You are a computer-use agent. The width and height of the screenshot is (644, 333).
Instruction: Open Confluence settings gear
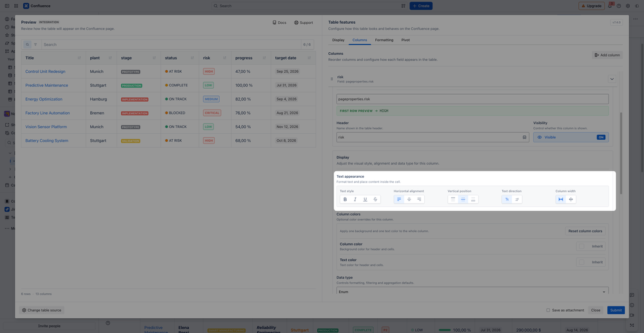pos(628,6)
